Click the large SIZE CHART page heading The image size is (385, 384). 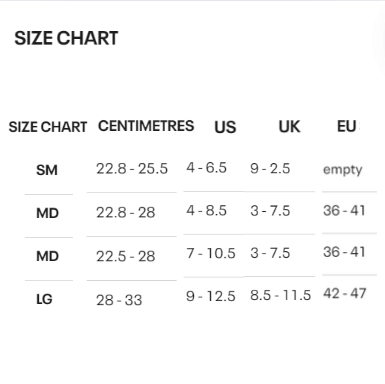[66, 38]
